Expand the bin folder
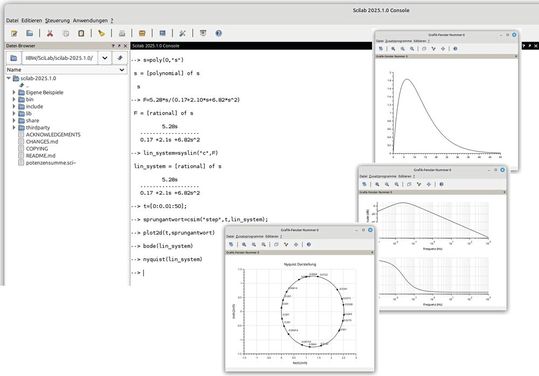Image resolution: width=539 pixels, height=376 pixels. (x=14, y=99)
